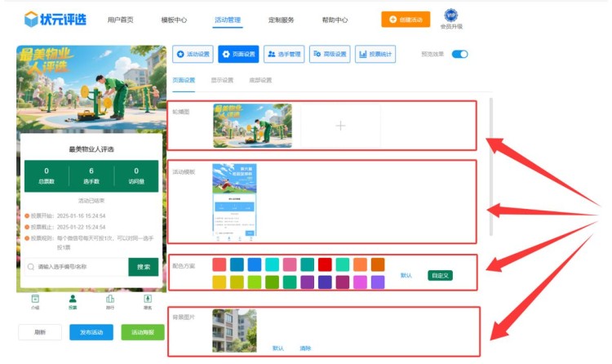
Task: Open the 排行 ranking icon
Action: tap(110, 301)
